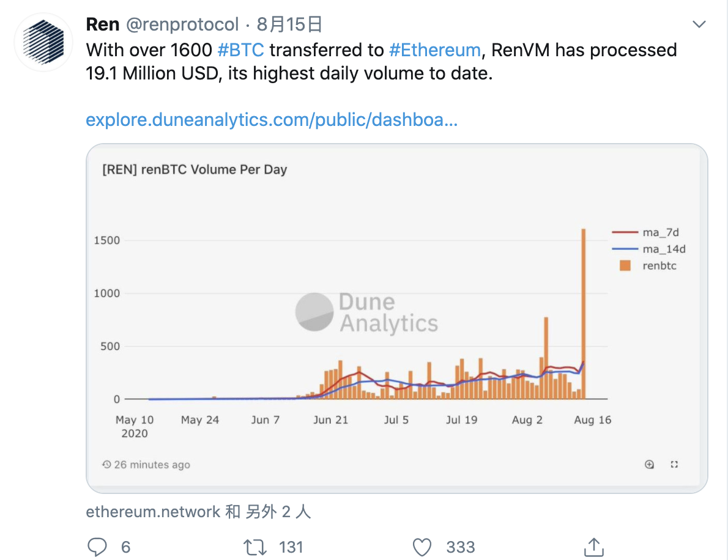Click the "May 24" x-axis label
728x560 pixels.
pyautogui.click(x=199, y=420)
